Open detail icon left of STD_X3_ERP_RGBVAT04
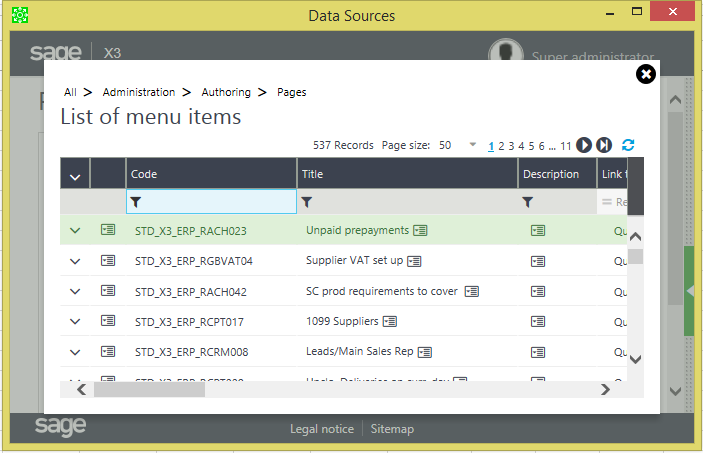Screen dimensions: 703x453 (108, 260)
